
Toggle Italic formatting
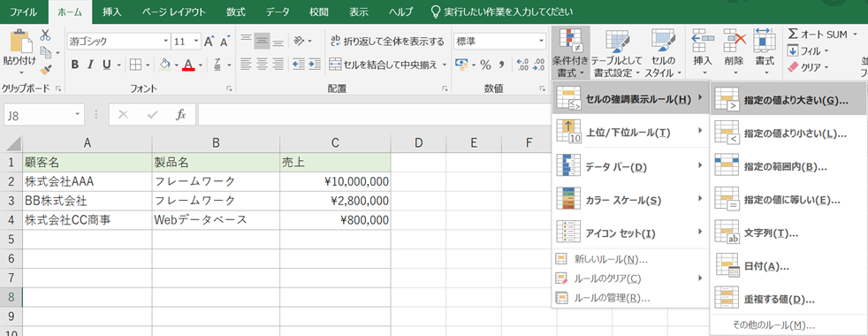[x=90, y=65]
